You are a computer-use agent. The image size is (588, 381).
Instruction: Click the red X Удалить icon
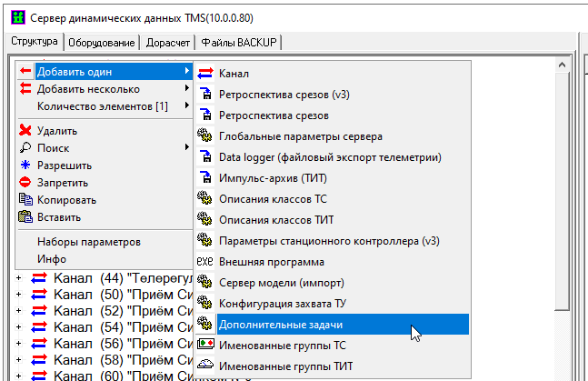[25, 131]
